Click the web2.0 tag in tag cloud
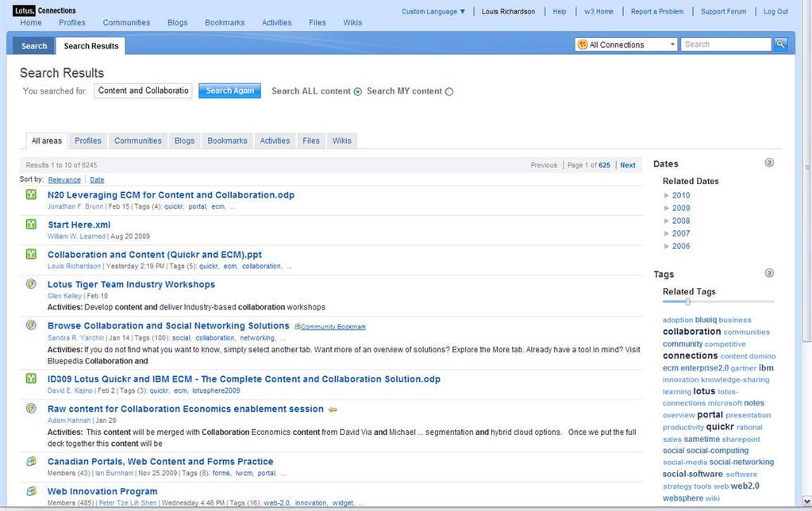 pyautogui.click(x=745, y=486)
